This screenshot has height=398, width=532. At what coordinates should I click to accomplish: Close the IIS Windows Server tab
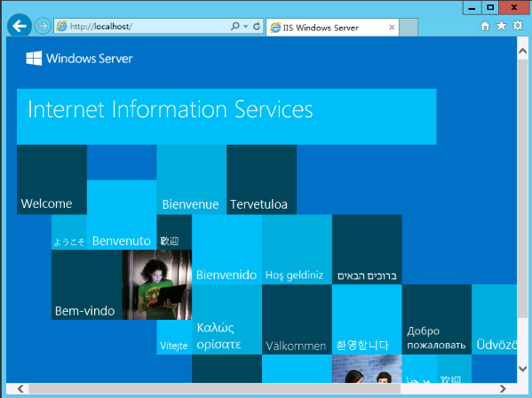point(392,28)
